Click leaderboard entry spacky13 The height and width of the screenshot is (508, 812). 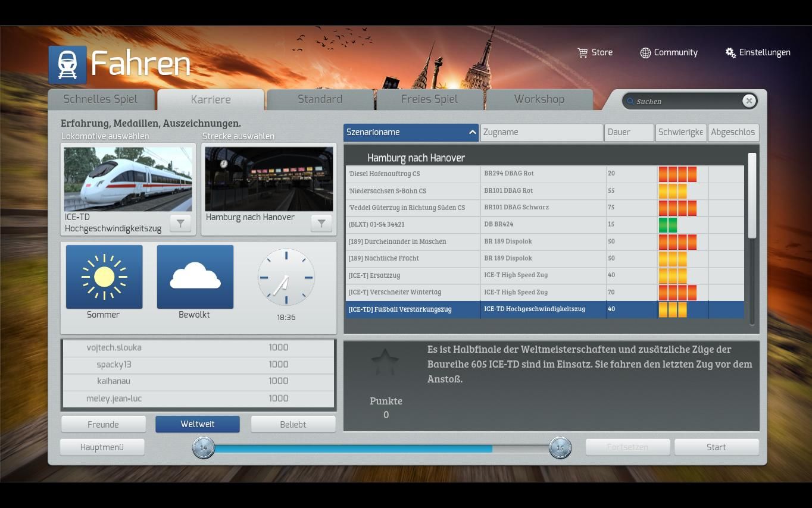coord(114,365)
